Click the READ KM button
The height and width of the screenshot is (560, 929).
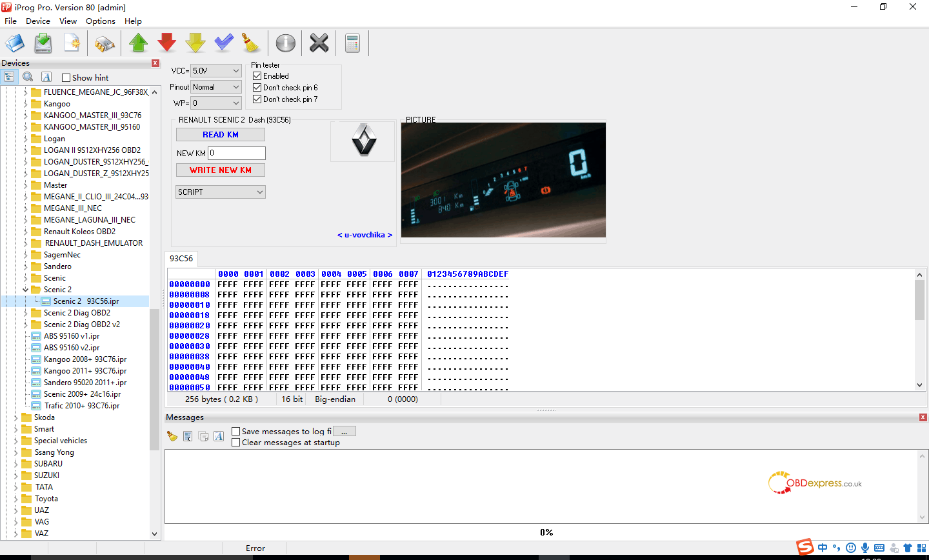pos(221,135)
